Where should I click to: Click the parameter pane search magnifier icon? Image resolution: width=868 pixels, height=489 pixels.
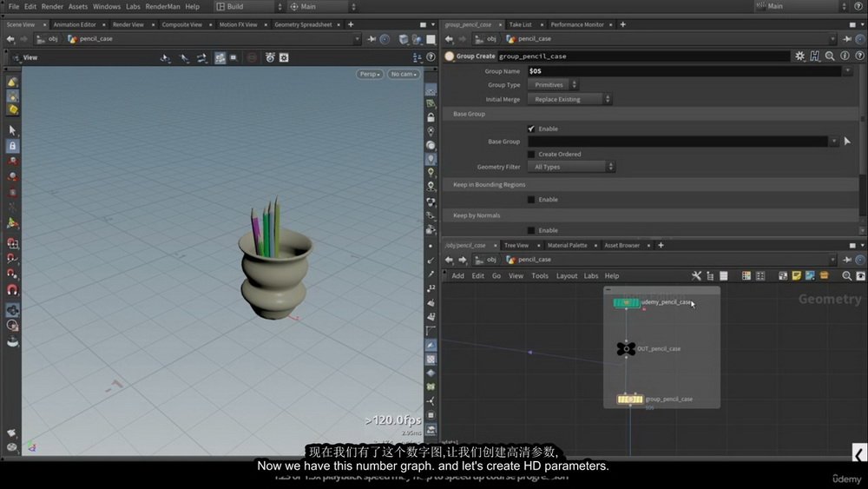[x=830, y=56]
